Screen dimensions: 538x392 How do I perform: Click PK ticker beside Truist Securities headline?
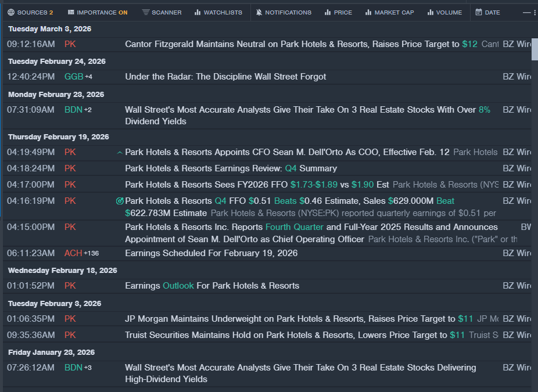point(70,335)
